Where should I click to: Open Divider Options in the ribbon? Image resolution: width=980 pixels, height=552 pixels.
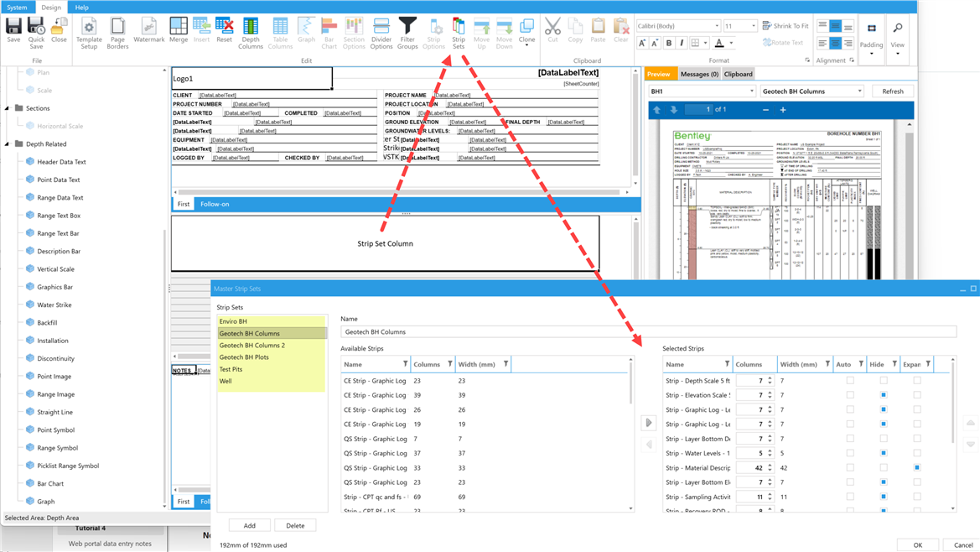381,33
